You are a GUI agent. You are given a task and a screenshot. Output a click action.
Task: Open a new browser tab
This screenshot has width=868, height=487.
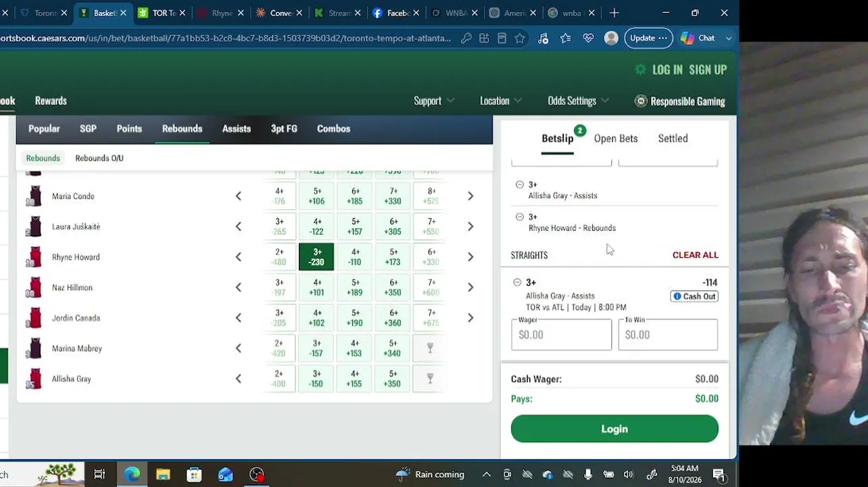point(614,13)
